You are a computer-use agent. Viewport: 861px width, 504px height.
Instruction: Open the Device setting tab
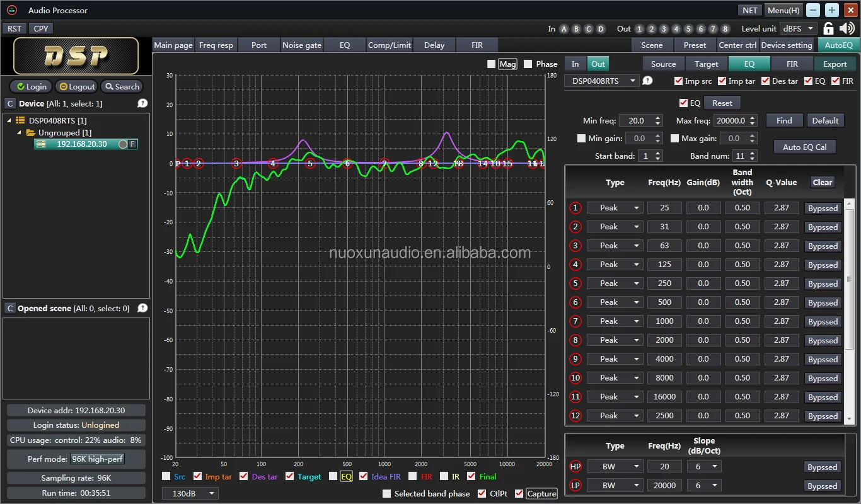[786, 45]
